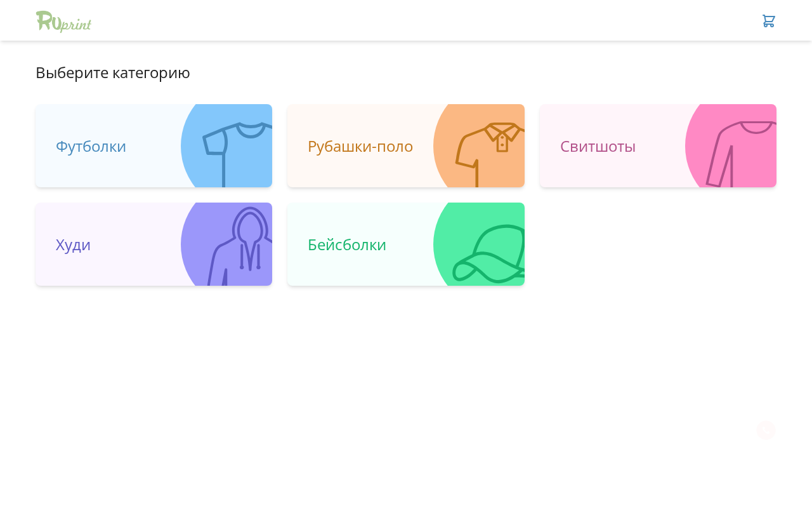The image size is (812, 508).
Task: Click the RUprint logo
Action: click(63, 22)
